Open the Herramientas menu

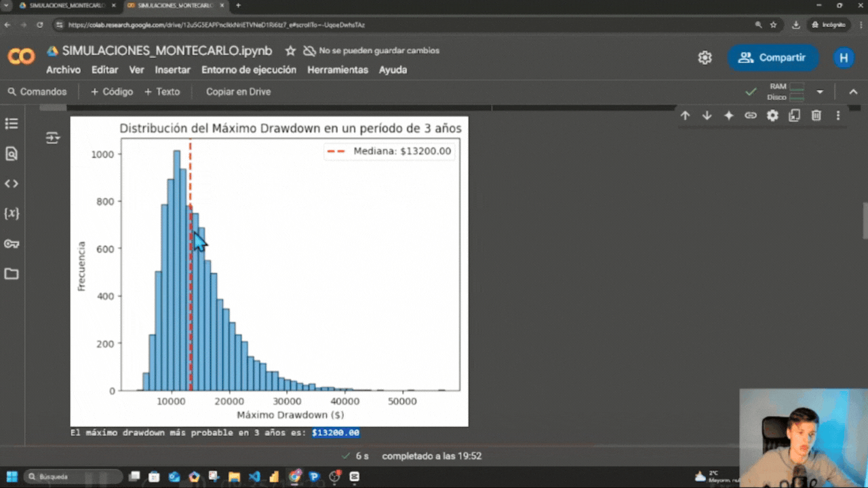[337, 70]
